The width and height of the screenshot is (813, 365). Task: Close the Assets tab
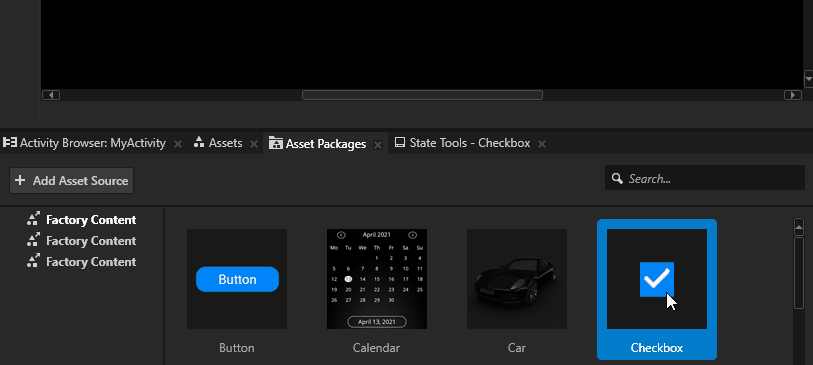254,144
